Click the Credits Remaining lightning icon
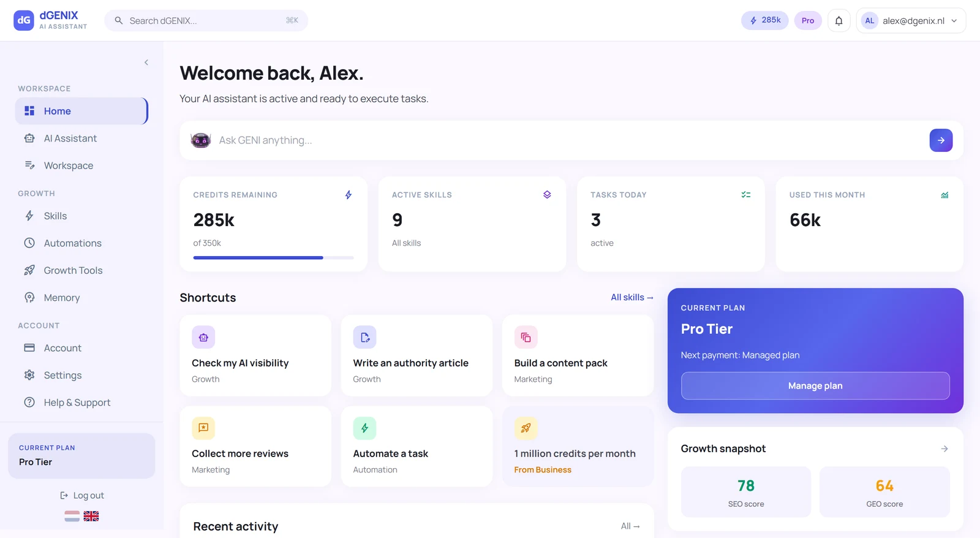Image resolution: width=980 pixels, height=538 pixels. pos(349,195)
